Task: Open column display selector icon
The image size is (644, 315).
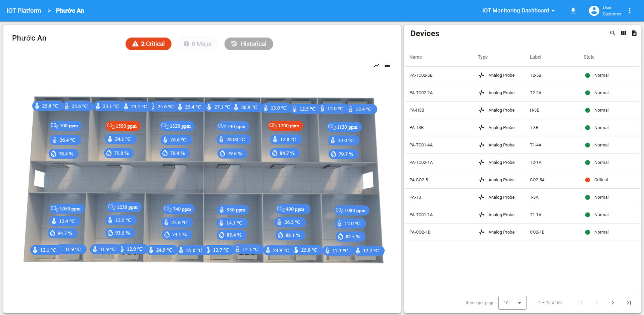Action: [x=624, y=33]
